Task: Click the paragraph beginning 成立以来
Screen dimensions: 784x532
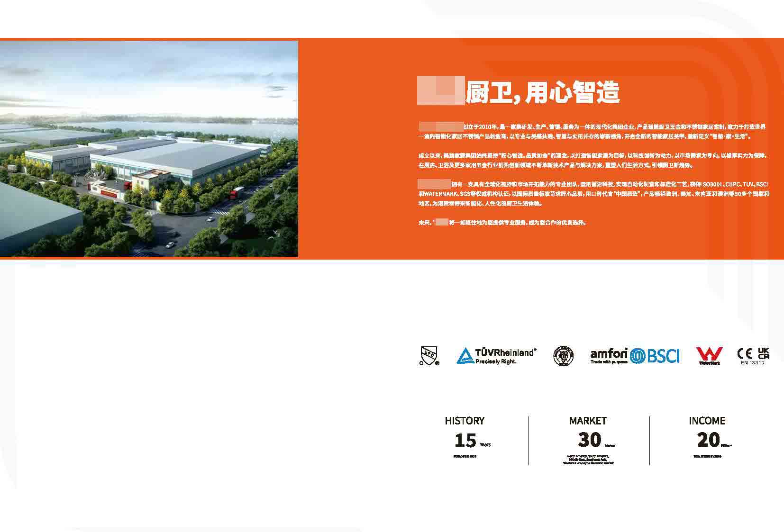Action: 593,161
